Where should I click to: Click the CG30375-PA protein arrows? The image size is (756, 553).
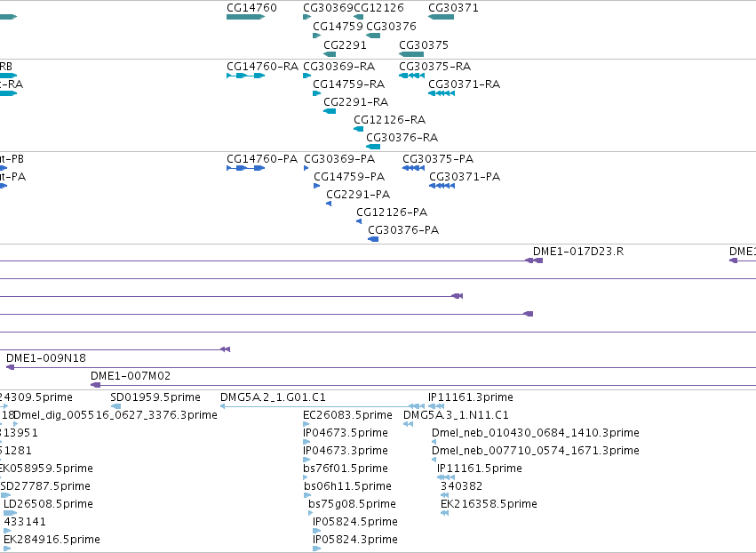coord(414,168)
